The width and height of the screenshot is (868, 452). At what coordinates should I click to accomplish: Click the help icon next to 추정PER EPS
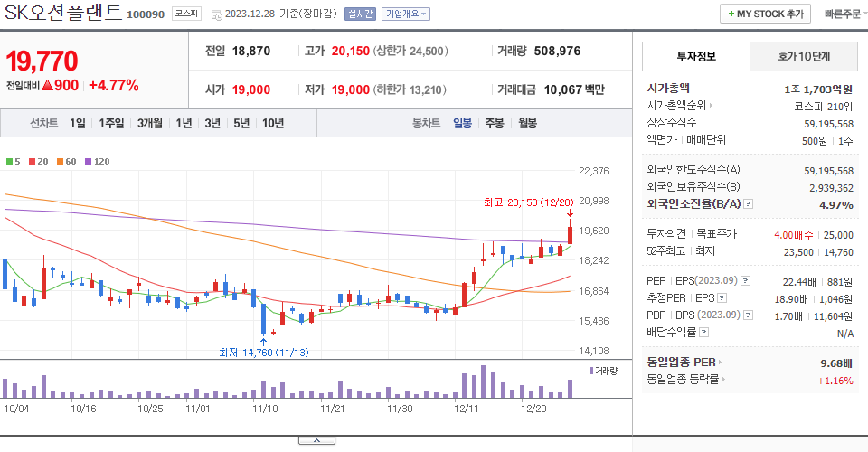click(x=722, y=298)
